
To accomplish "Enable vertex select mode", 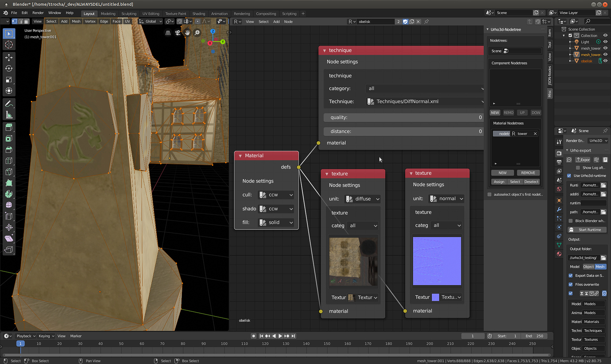I will pyautogui.click(x=15, y=21).
